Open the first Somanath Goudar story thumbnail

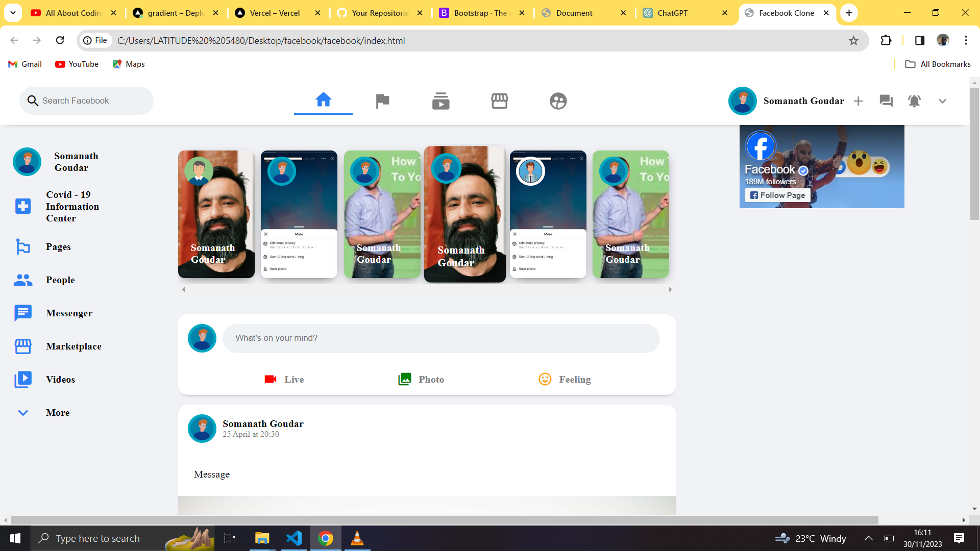pos(216,214)
